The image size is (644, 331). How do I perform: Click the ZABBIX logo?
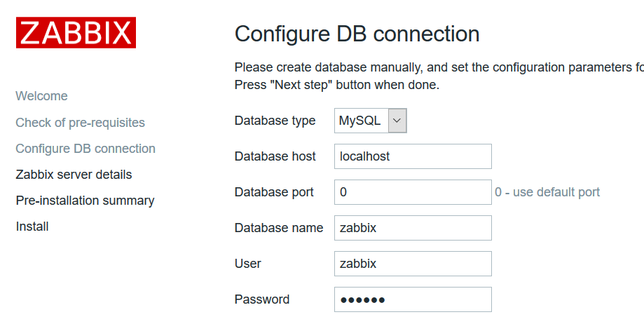point(76,33)
